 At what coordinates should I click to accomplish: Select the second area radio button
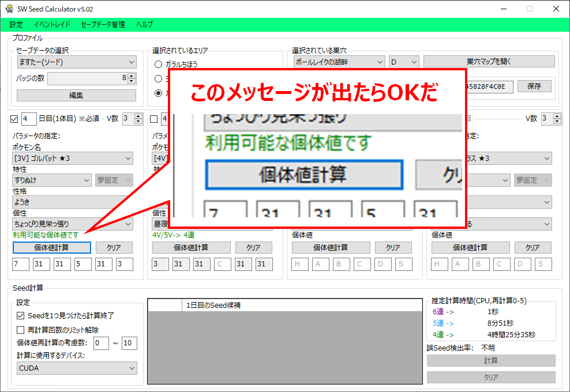pyautogui.click(x=158, y=78)
